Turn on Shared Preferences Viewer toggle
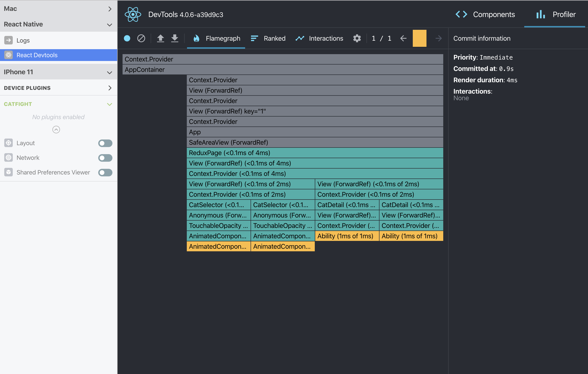Screen dimensions: 588x374 tap(105, 173)
